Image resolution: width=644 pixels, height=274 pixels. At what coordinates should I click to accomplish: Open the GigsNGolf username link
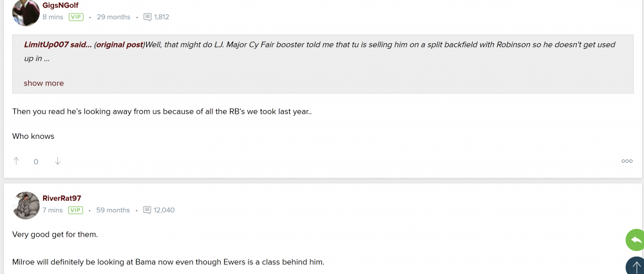pyautogui.click(x=61, y=6)
